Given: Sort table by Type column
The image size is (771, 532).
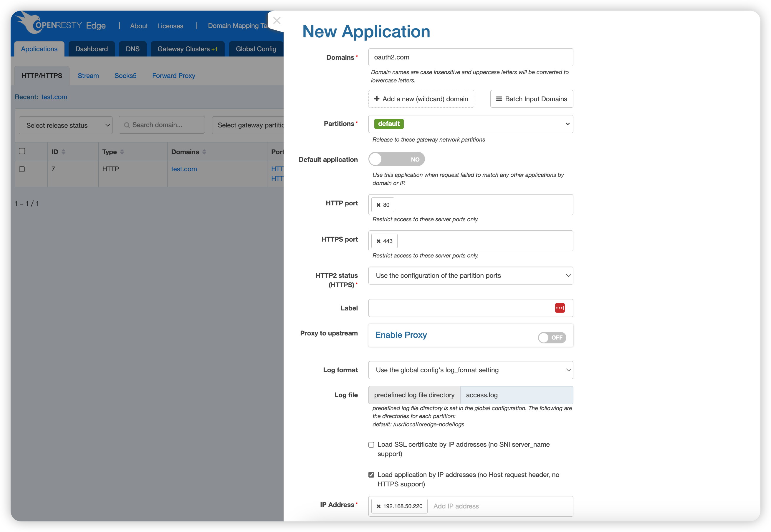Looking at the screenshot, I should point(122,152).
